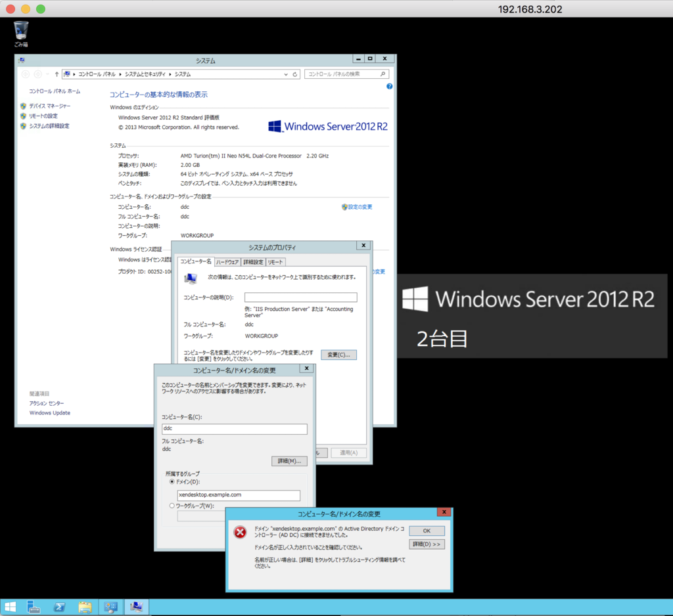Click OK in the error dialog
This screenshot has width=673, height=616.
(427, 531)
